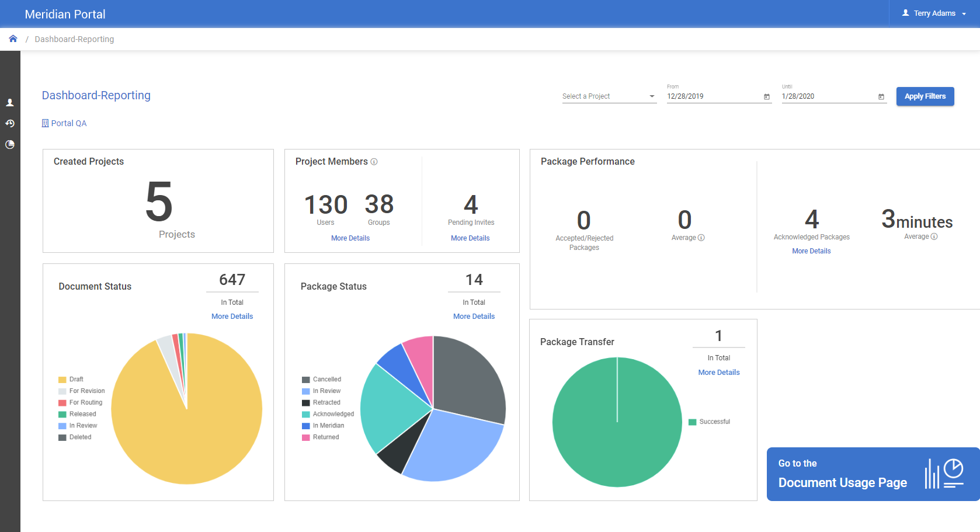The image size is (980, 532).
Task: Open the user profile sidebar icon
Action: (10, 103)
